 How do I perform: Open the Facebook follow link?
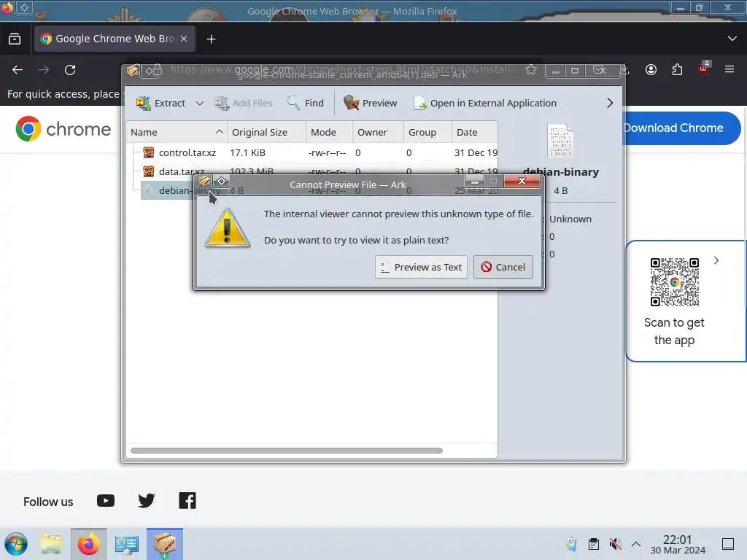(x=187, y=501)
